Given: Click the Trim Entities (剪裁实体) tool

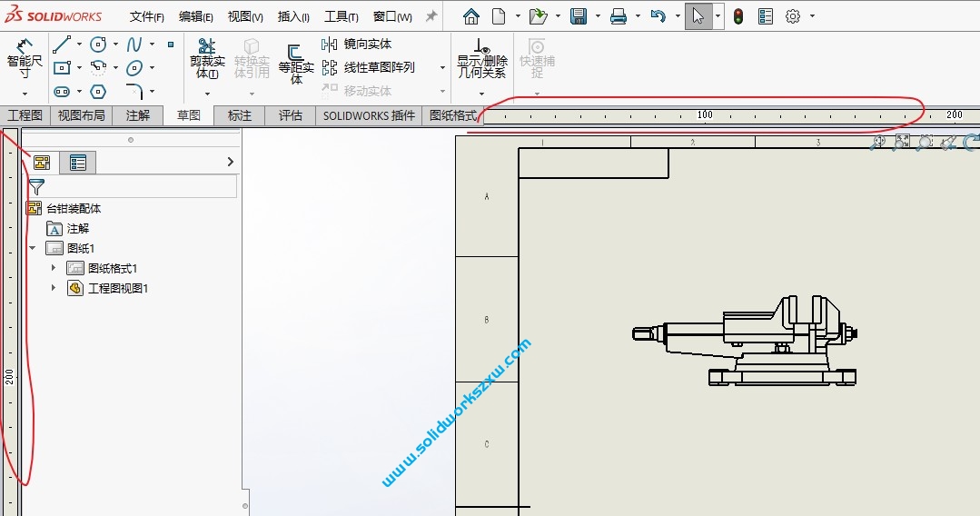Looking at the screenshot, I should click(207, 58).
